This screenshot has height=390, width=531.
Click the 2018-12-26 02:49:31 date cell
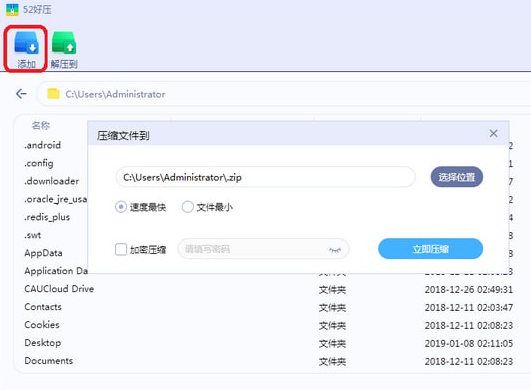[x=469, y=289]
